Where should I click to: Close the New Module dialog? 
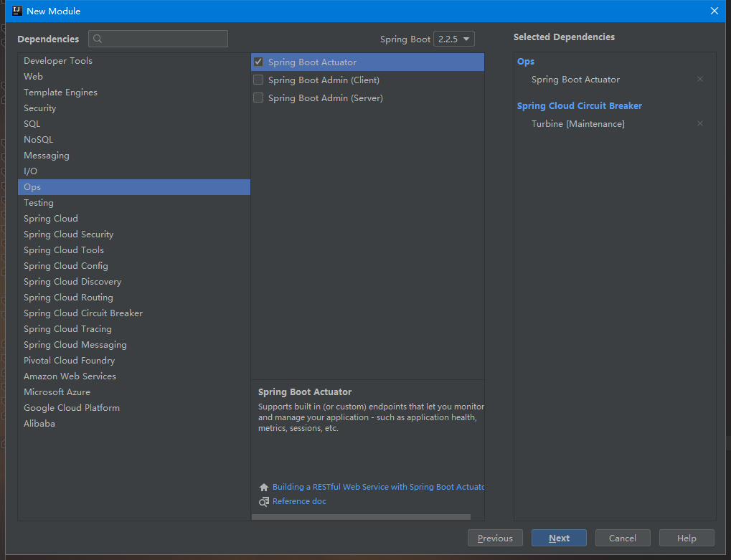(x=715, y=11)
